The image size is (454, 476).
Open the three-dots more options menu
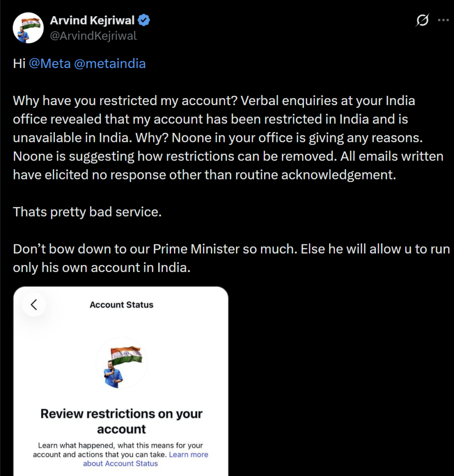coord(443,20)
